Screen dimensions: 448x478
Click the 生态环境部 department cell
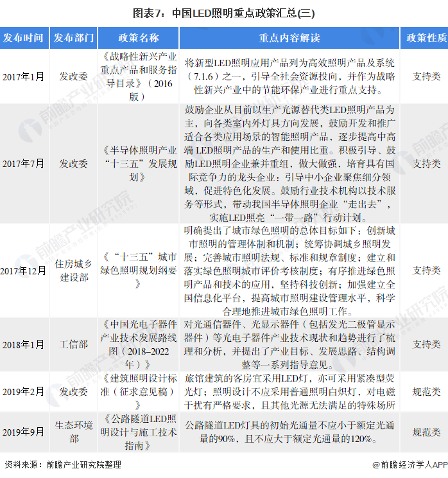tap(74, 432)
